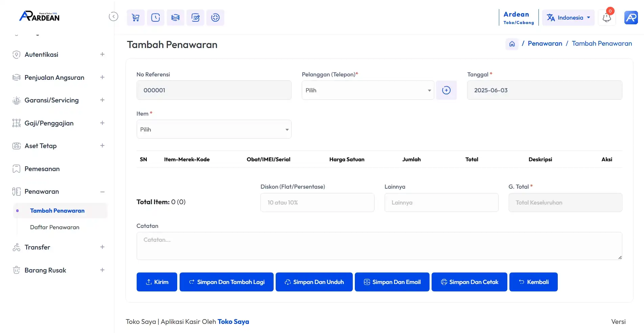Image resolution: width=644 pixels, height=333 pixels.
Task: Click Simpan Dan Cetak button
Action: 469,282
